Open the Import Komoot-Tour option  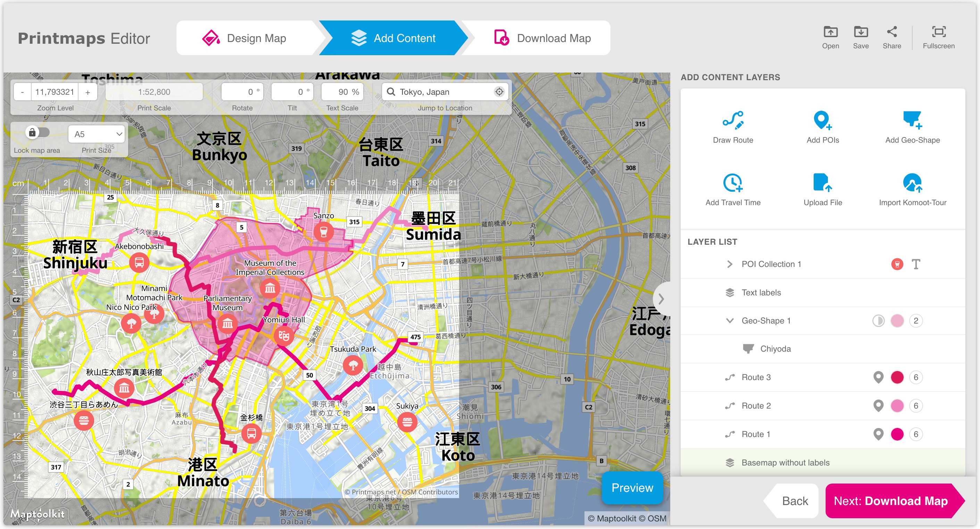pos(912,183)
